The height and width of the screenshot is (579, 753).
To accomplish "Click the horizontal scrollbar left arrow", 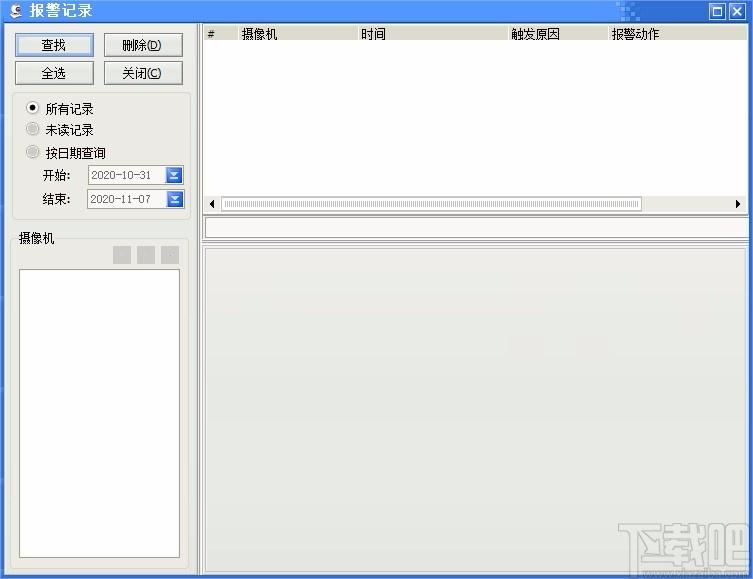I will (x=212, y=204).
